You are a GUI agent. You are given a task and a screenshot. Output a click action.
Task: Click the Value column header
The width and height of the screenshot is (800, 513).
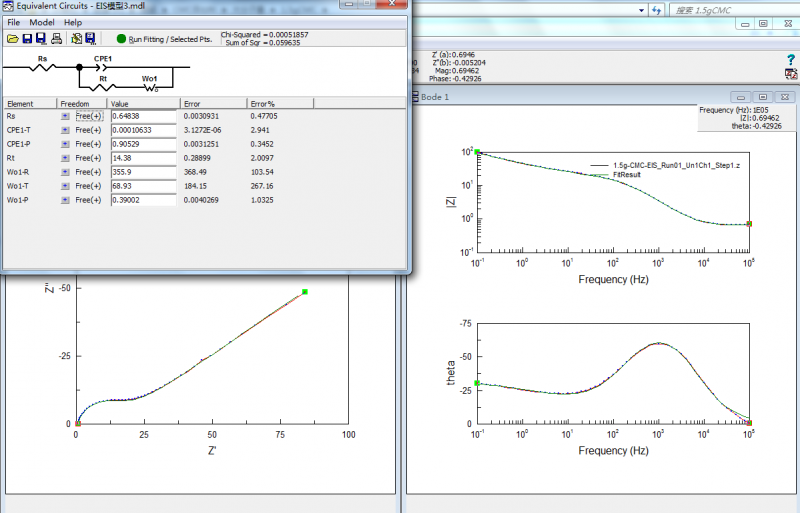(143, 104)
